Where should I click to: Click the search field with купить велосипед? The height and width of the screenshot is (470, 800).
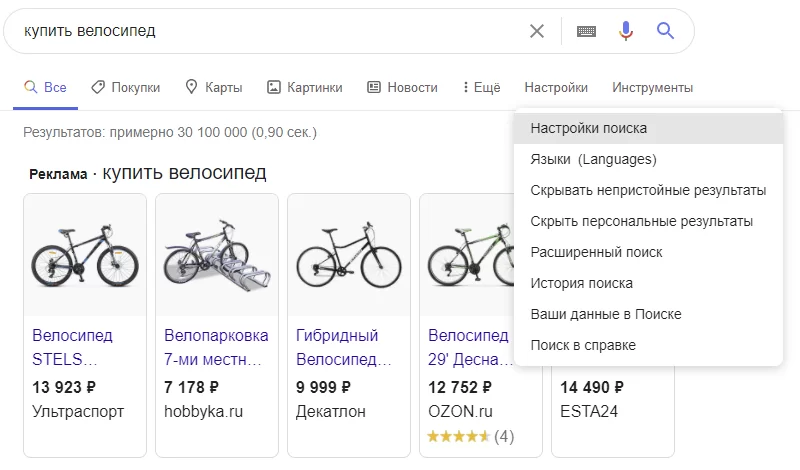tap(260, 31)
